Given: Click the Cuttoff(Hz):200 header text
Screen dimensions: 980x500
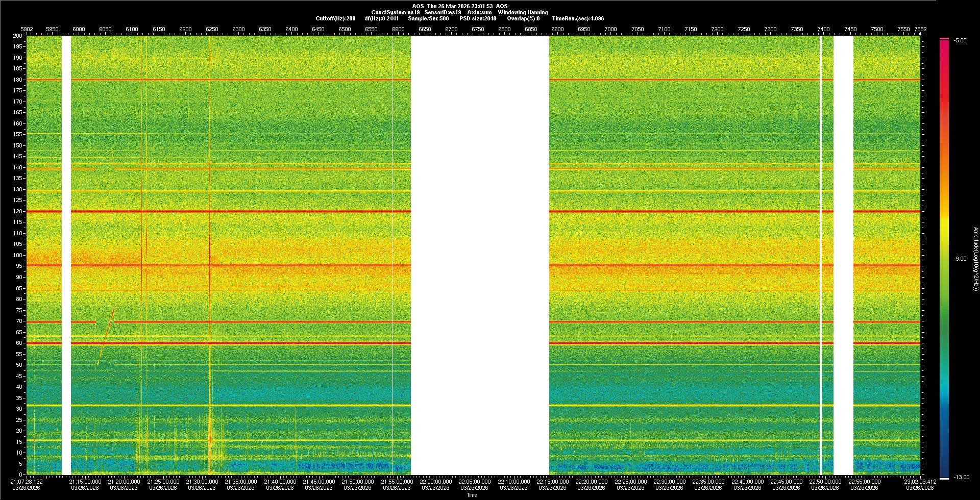Looking at the screenshot, I should coord(335,18).
